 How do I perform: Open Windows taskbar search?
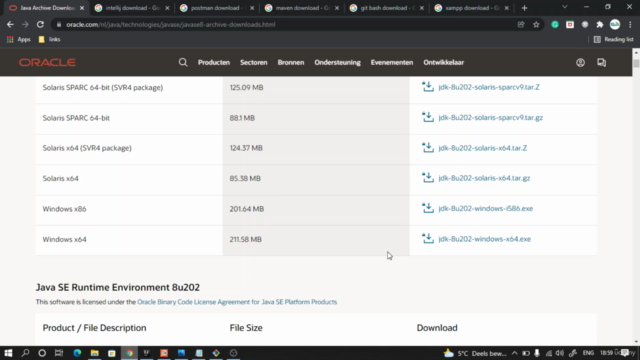[25, 353]
